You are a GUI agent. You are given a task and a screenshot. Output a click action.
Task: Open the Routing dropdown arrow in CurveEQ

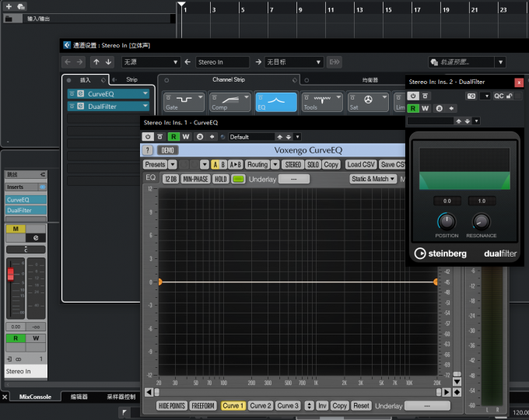(x=275, y=165)
